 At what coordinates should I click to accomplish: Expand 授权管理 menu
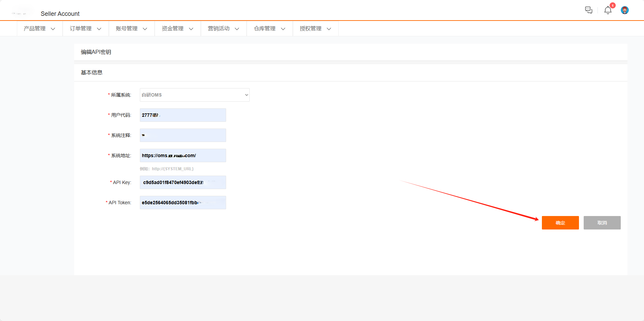[x=315, y=29]
